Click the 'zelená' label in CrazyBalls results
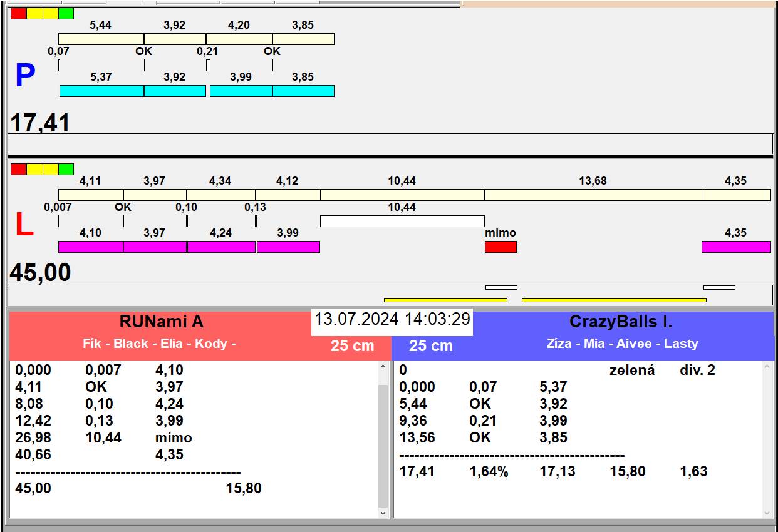Screen dimensions: 778x532 pos(631,370)
